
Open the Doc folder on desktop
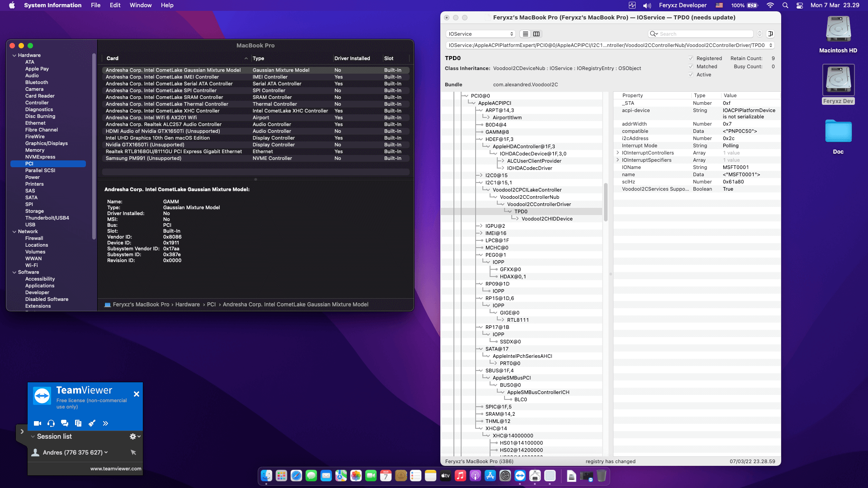[838, 137]
